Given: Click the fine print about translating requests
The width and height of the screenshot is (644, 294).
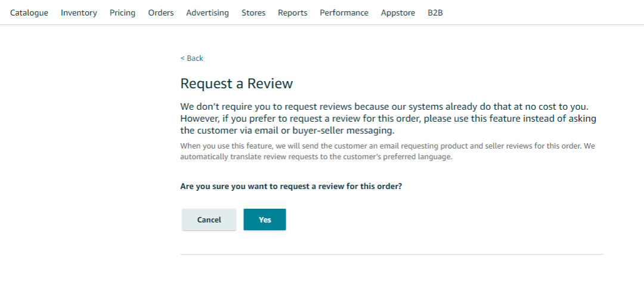Looking at the screenshot, I should [x=388, y=151].
